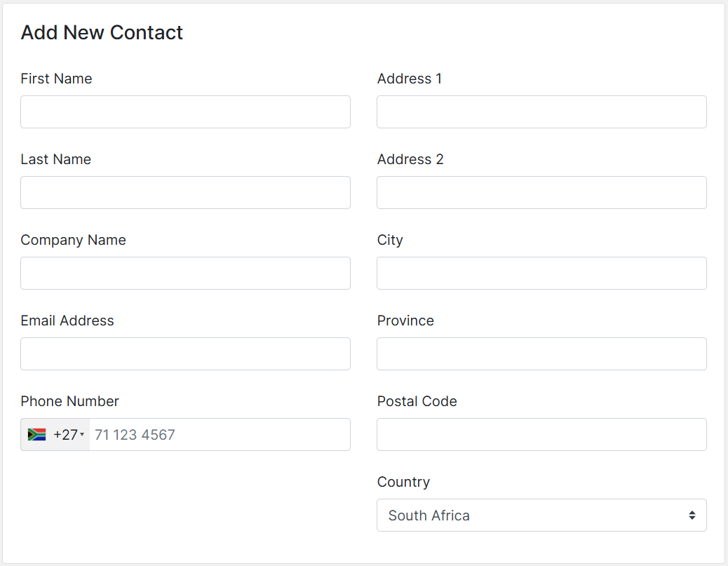Select the Company Name text box
Screen dimensions: 728x566
tap(185, 274)
